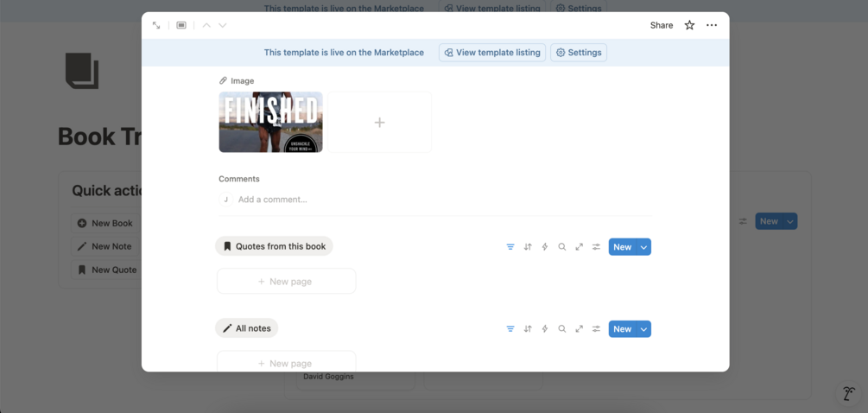Open automations for All notes view
The height and width of the screenshot is (413, 868).
coord(545,329)
